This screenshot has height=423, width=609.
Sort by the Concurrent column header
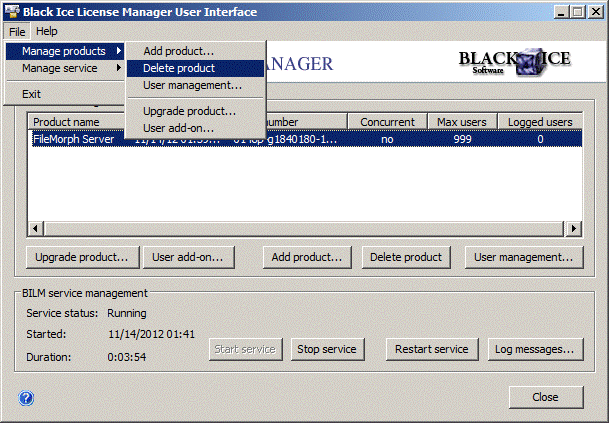click(x=387, y=122)
